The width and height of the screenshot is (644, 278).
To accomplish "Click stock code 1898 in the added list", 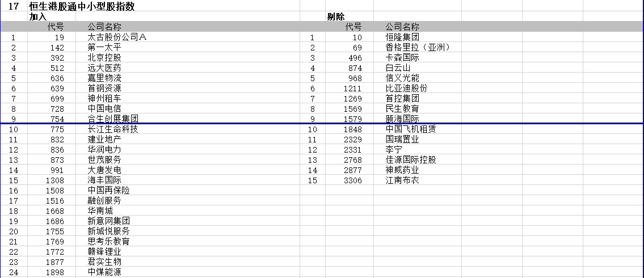I will click(x=55, y=272).
